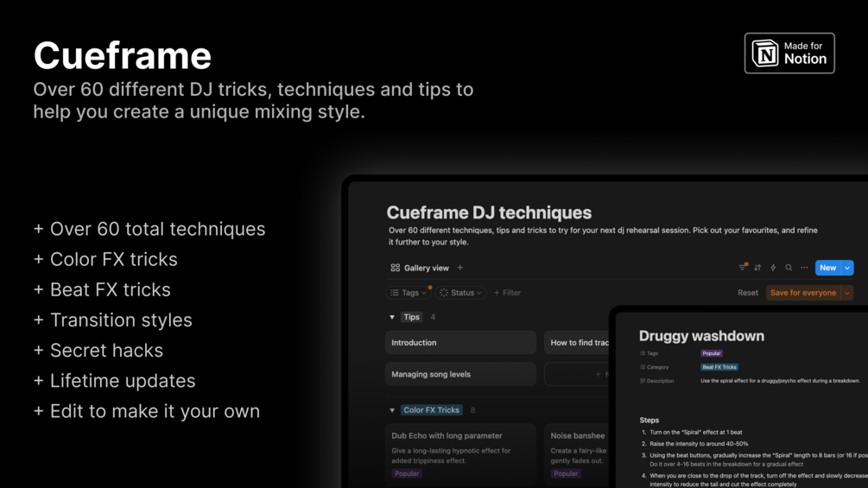868x488 pixels.
Task: Click the Made for Notion badge
Action: point(789,53)
